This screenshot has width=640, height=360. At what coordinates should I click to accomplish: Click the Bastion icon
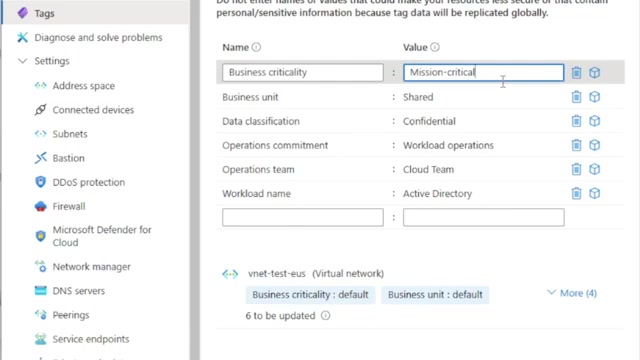click(x=40, y=158)
